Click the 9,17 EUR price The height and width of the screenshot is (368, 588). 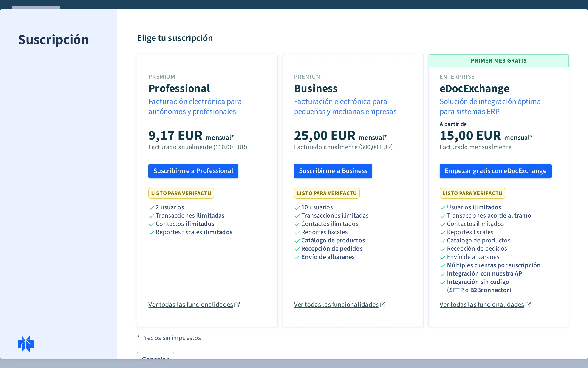pos(175,135)
